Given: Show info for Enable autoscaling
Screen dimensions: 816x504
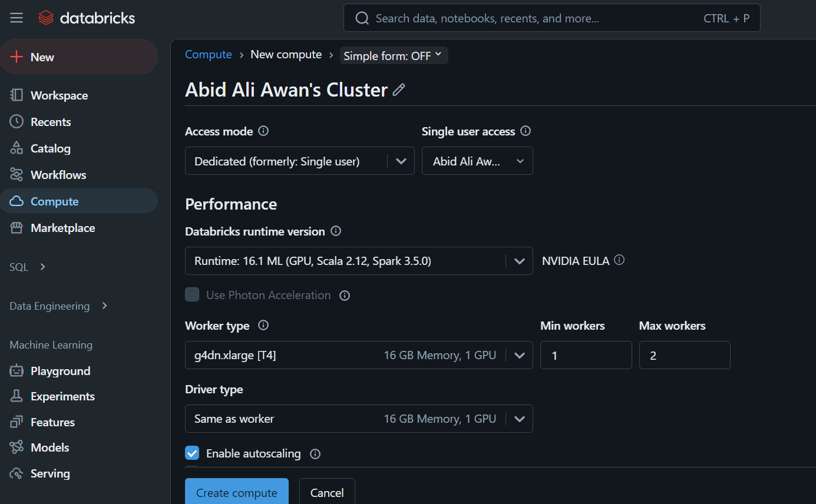Looking at the screenshot, I should click(x=315, y=454).
